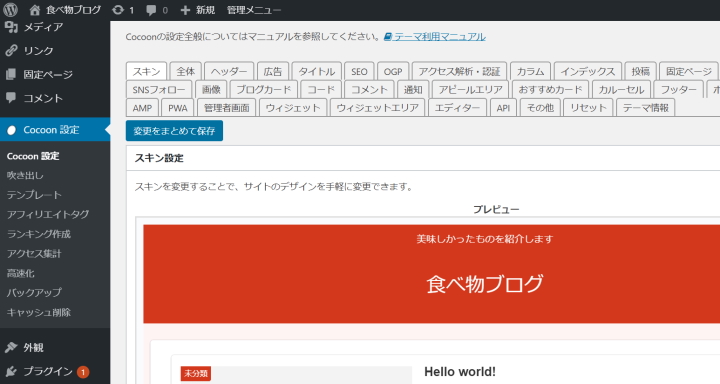Open アフィリエイトタグ submenu item
The image size is (720, 384).
(48, 215)
